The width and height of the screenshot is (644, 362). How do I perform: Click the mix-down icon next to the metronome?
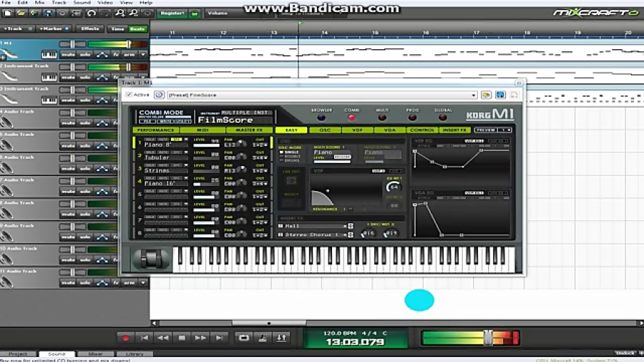[x=281, y=338]
